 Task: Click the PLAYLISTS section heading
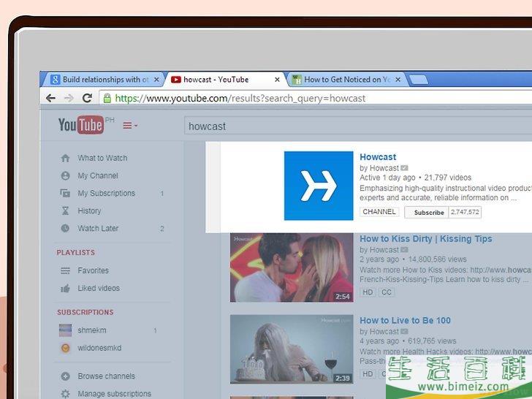76,253
